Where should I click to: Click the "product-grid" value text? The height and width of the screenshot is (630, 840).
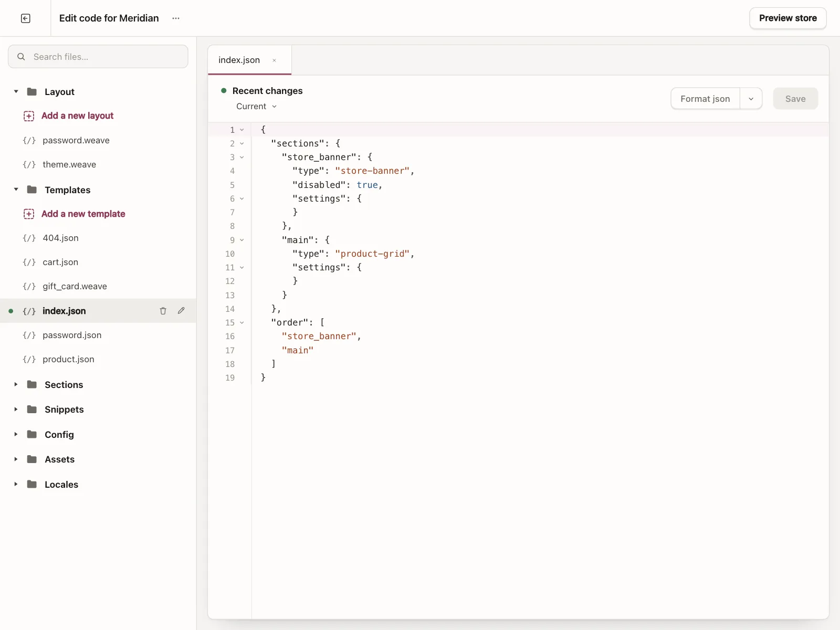[372, 254]
